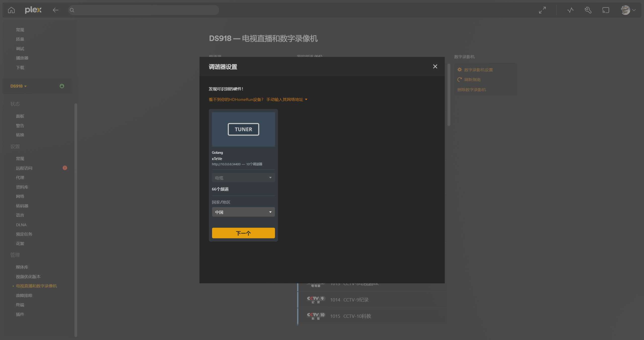The image size is (644, 340).
Task: Click the user avatar account icon
Action: click(x=626, y=10)
